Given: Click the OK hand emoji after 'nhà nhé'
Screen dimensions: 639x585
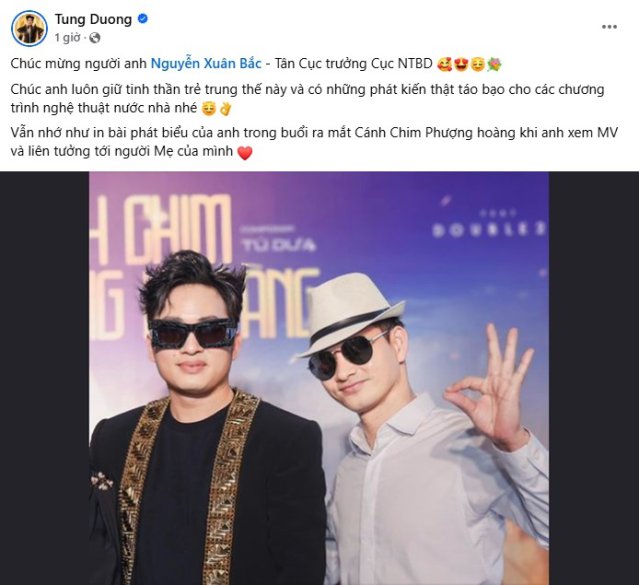Looking at the screenshot, I should pos(225,109).
